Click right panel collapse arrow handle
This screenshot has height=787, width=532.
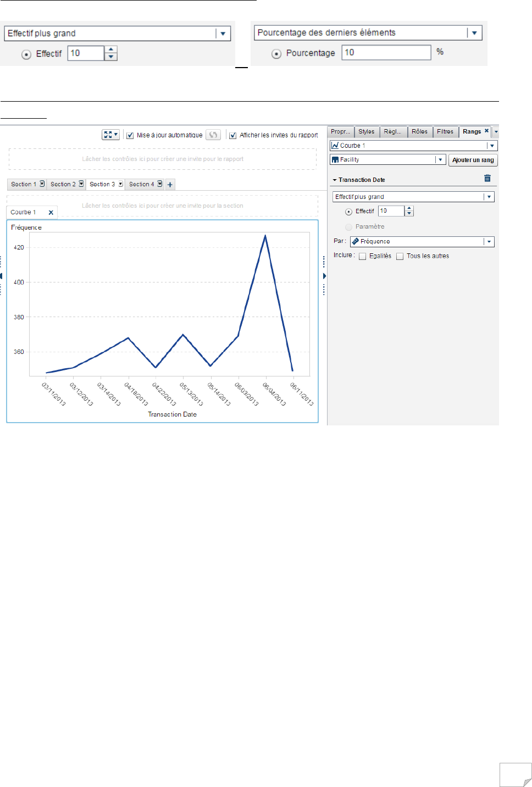pyautogui.click(x=324, y=276)
